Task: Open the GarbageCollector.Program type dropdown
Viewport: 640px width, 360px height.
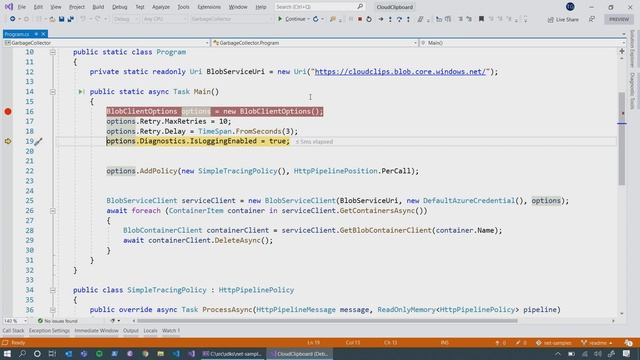Action: (314, 43)
